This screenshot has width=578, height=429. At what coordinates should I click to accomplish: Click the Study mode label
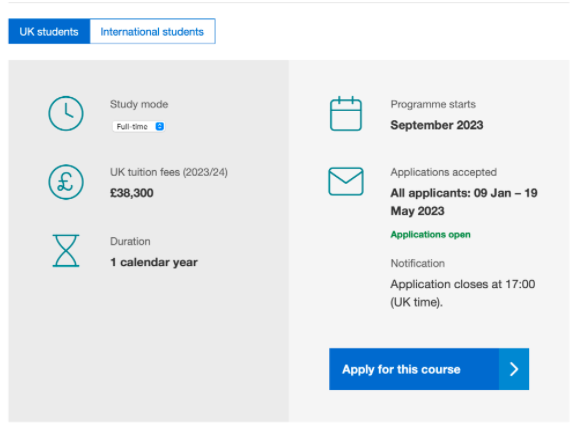[139, 104]
